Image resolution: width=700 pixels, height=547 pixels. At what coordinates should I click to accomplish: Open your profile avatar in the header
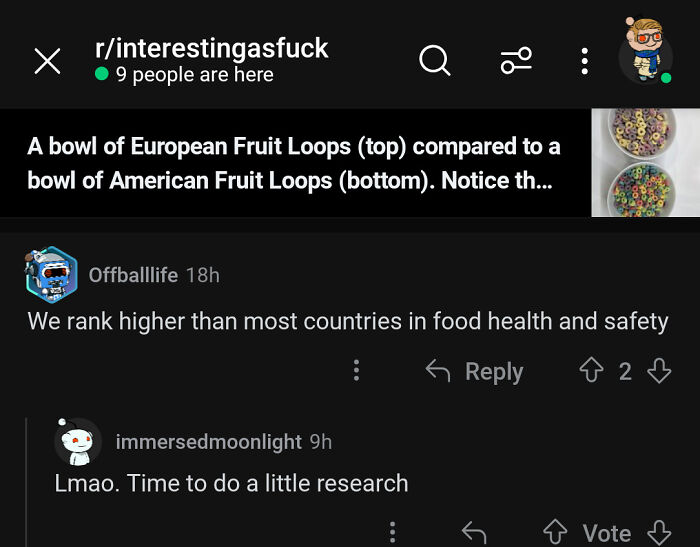644,50
